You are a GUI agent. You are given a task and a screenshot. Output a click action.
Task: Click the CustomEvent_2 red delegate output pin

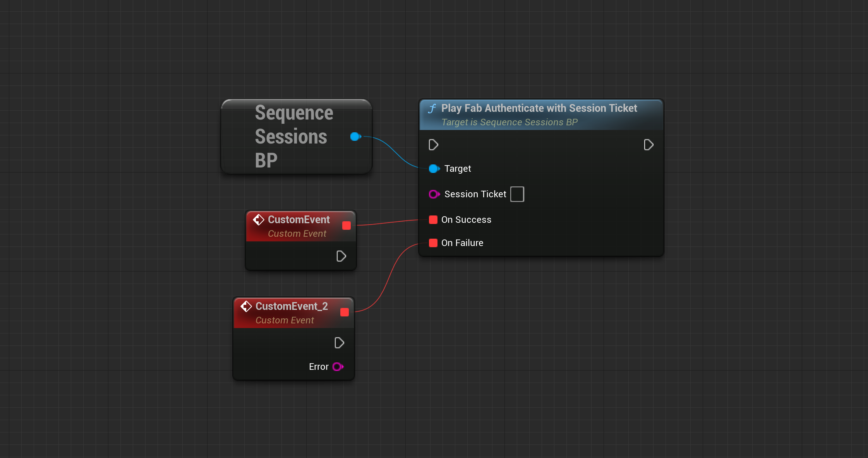click(345, 312)
